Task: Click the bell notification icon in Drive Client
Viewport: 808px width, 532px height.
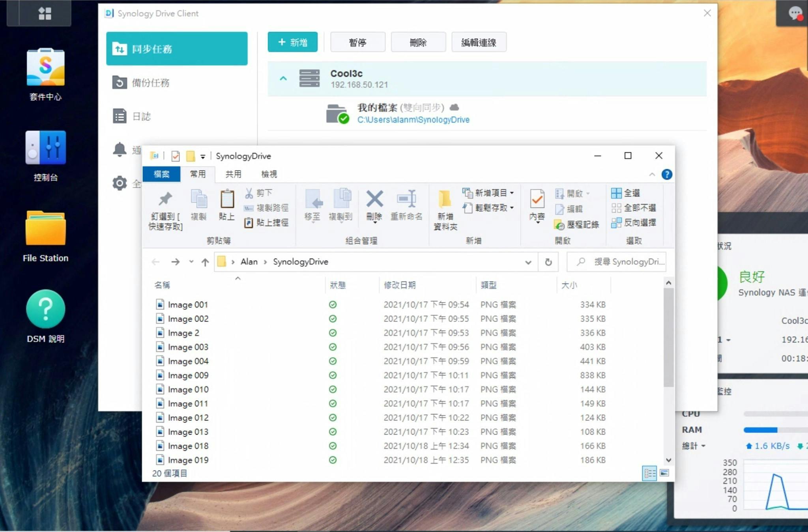Action: (120, 150)
